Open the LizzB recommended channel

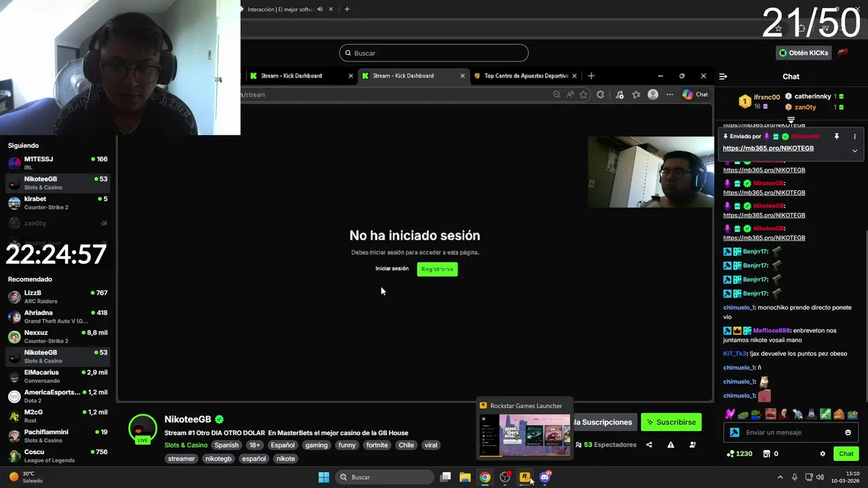(x=58, y=297)
